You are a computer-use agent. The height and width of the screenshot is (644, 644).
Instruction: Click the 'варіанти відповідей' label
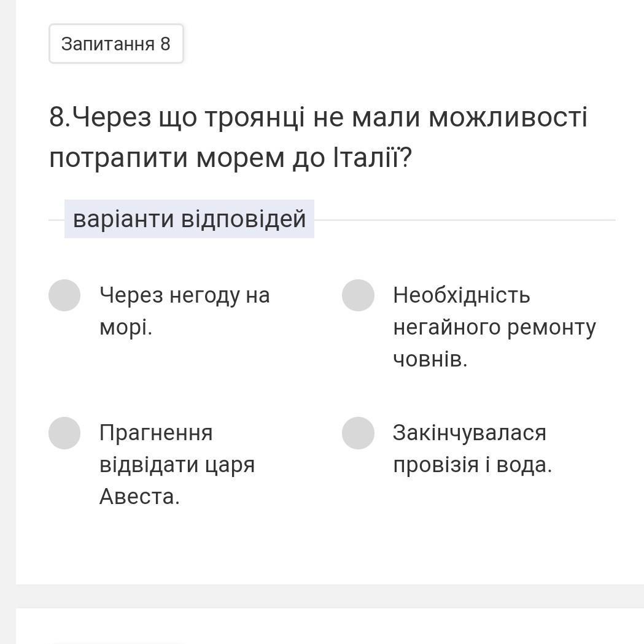point(189,219)
